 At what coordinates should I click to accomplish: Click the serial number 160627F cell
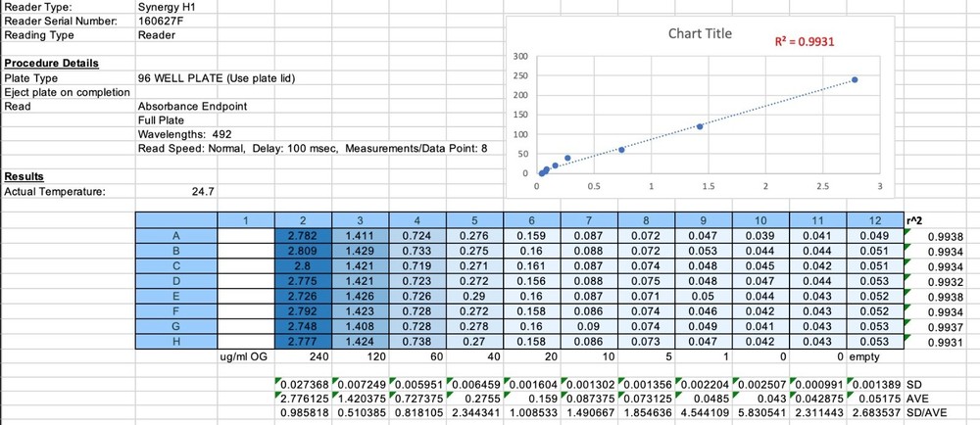158,21
